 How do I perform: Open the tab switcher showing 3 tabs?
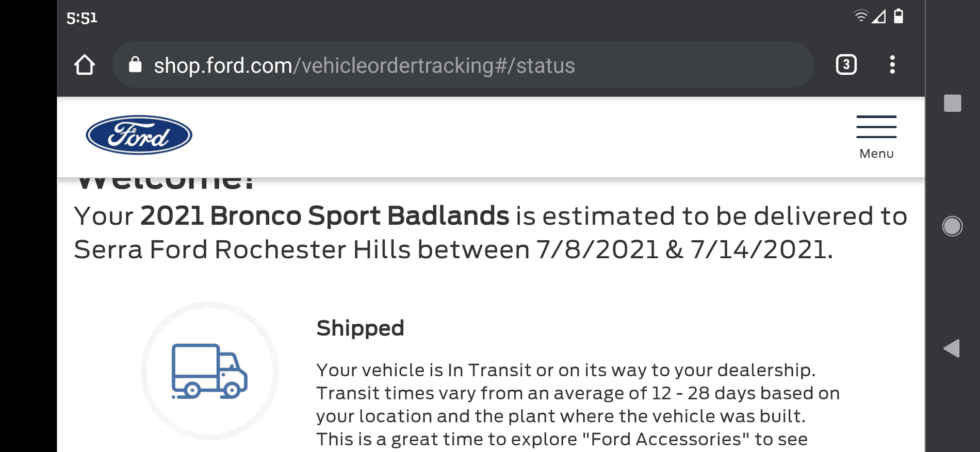click(x=845, y=65)
